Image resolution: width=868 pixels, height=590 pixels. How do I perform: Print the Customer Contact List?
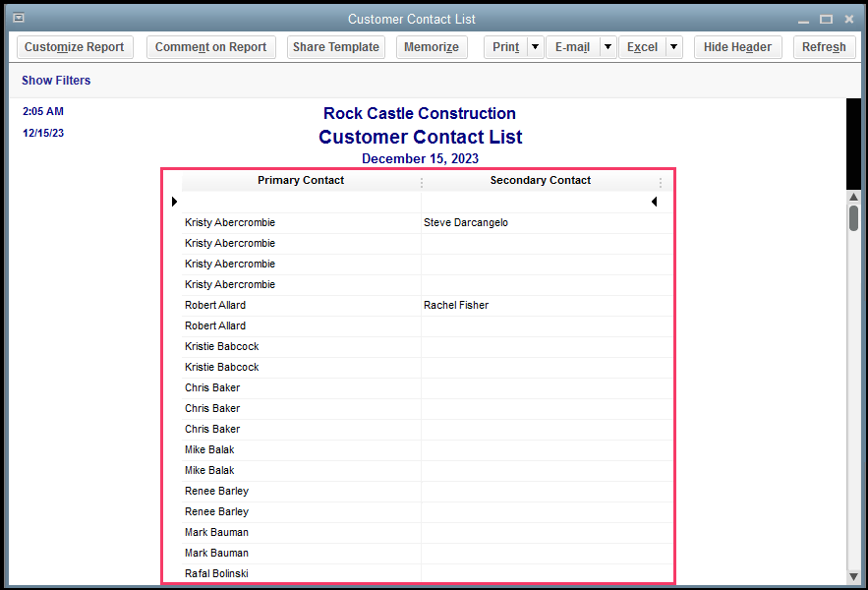click(x=504, y=46)
